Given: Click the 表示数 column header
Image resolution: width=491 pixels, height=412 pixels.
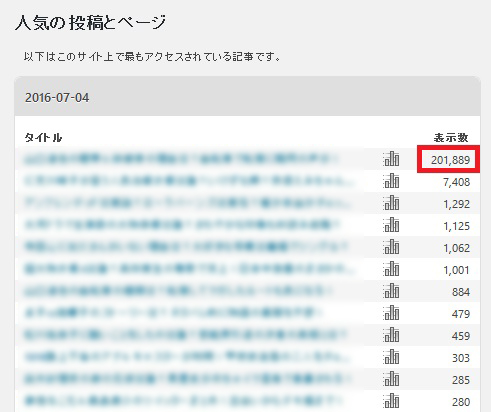Looking at the screenshot, I should [451, 137].
